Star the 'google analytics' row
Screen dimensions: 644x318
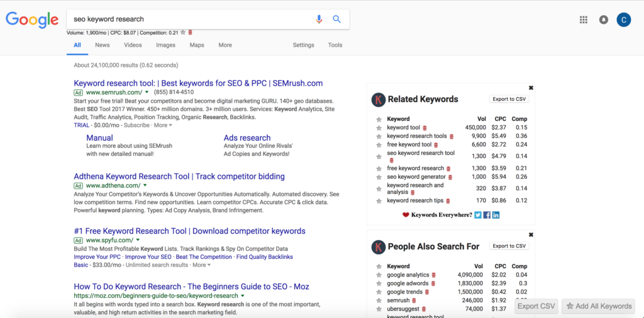(x=379, y=275)
